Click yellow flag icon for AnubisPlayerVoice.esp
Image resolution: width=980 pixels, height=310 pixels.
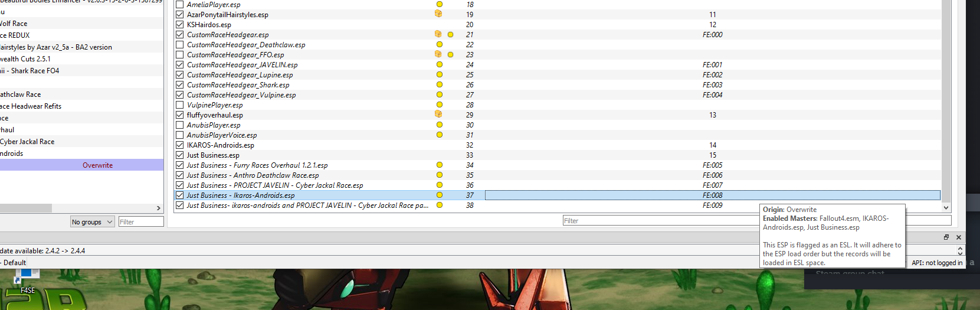[440, 135]
